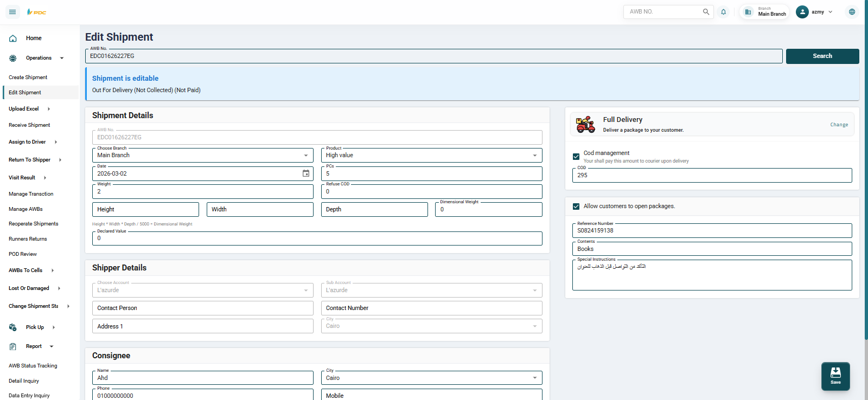Open the azmy account dropdown arrow

[x=831, y=12]
